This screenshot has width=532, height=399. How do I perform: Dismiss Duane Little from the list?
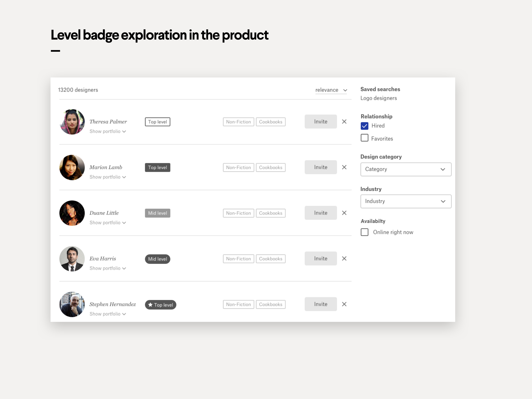(344, 213)
